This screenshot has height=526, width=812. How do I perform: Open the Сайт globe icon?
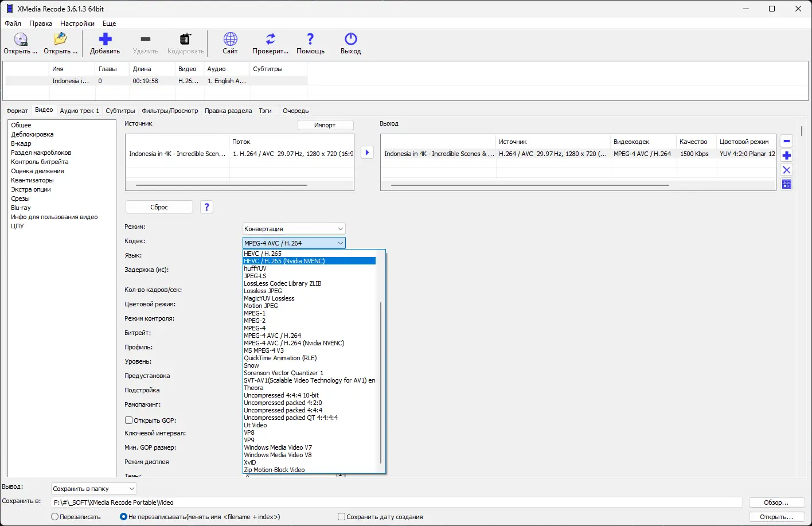click(x=230, y=40)
